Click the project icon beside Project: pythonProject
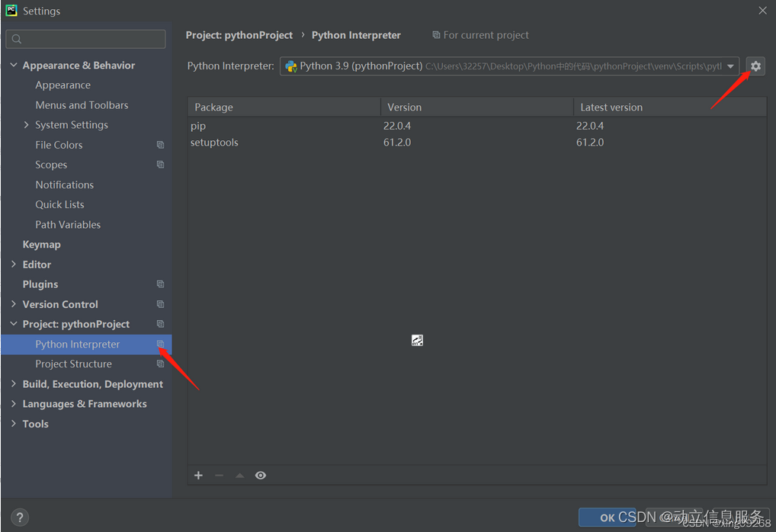Screen dimensions: 776x532 pyautogui.click(x=160, y=324)
